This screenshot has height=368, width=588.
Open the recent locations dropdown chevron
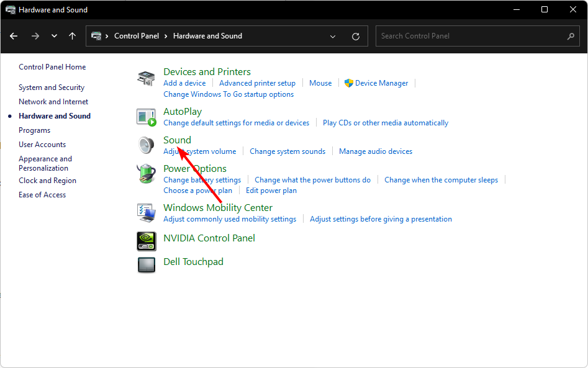coord(55,36)
